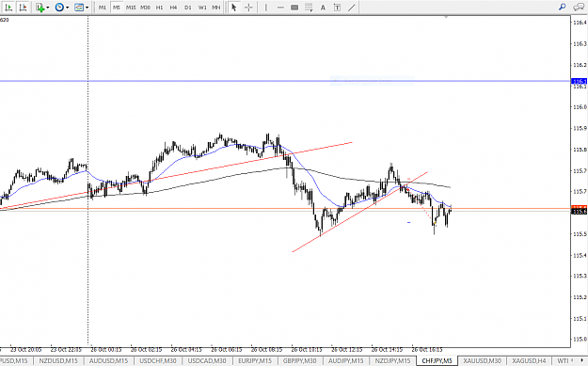Open the EURJPY,M15 chart tab
Screen dimensions: 588x366
click(255, 360)
